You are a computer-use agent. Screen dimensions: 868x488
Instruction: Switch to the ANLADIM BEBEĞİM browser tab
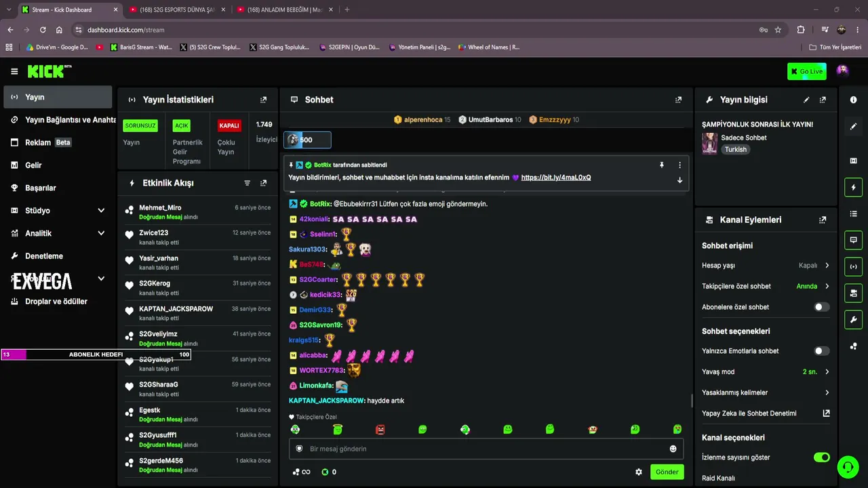pyautogui.click(x=283, y=9)
